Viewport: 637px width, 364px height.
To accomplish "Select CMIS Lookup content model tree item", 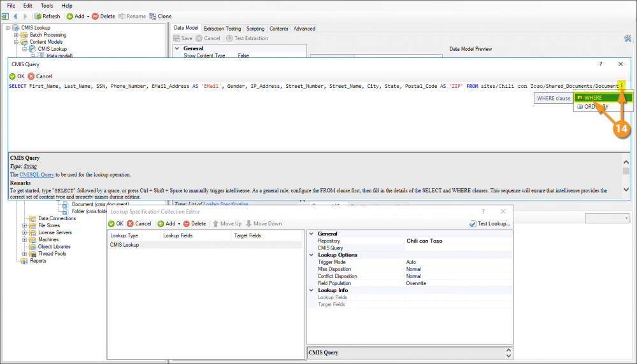I will [x=52, y=49].
